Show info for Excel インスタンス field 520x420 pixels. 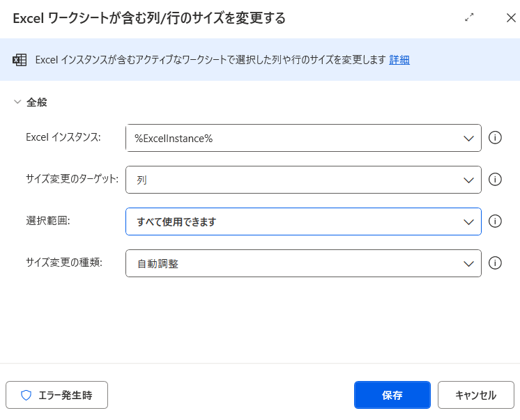coord(496,138)
